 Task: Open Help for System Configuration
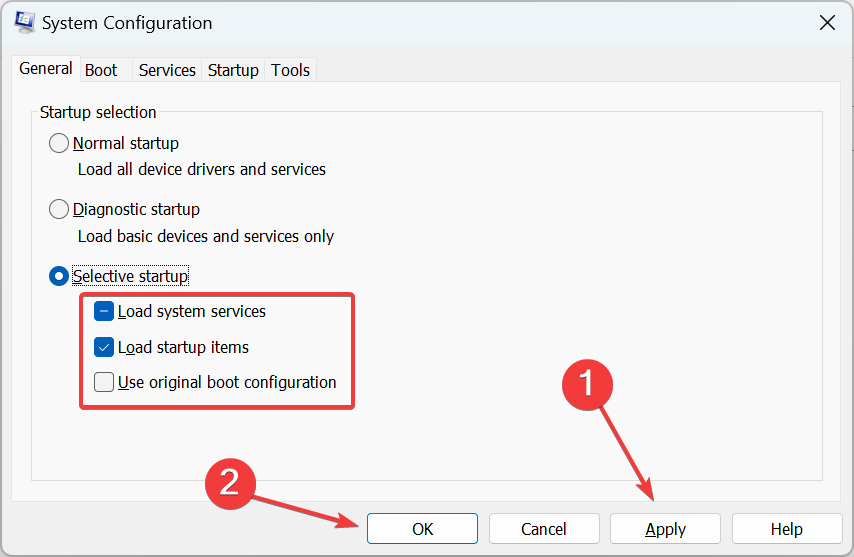point(787,529)
